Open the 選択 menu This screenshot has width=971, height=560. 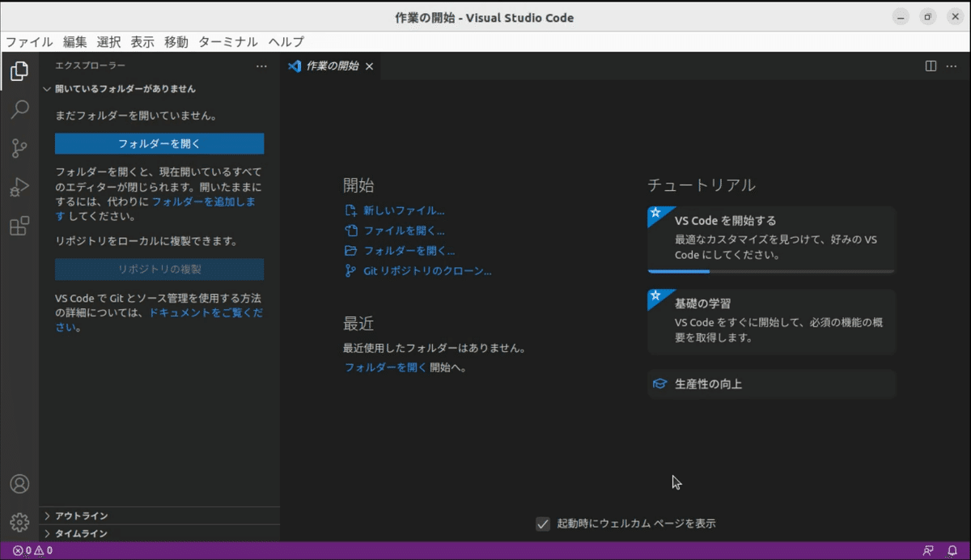[x=108, y=42]
